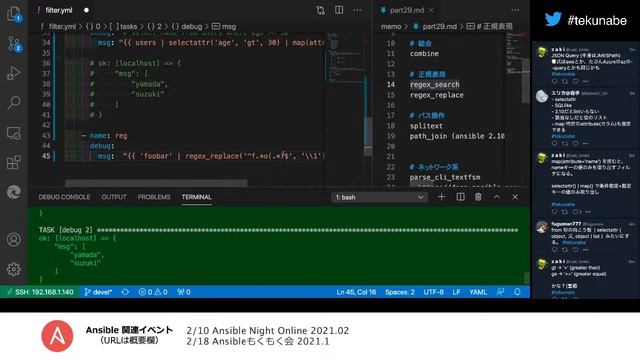
Task: Change encoding via UTF-8
Action: click(x=433, y=292)
